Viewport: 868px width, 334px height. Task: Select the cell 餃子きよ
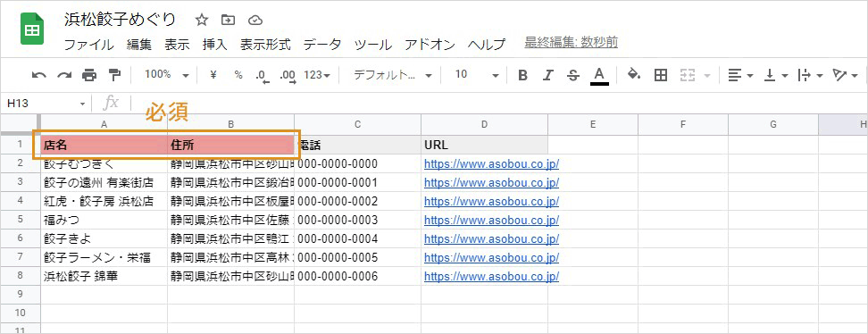pos(104,238)
